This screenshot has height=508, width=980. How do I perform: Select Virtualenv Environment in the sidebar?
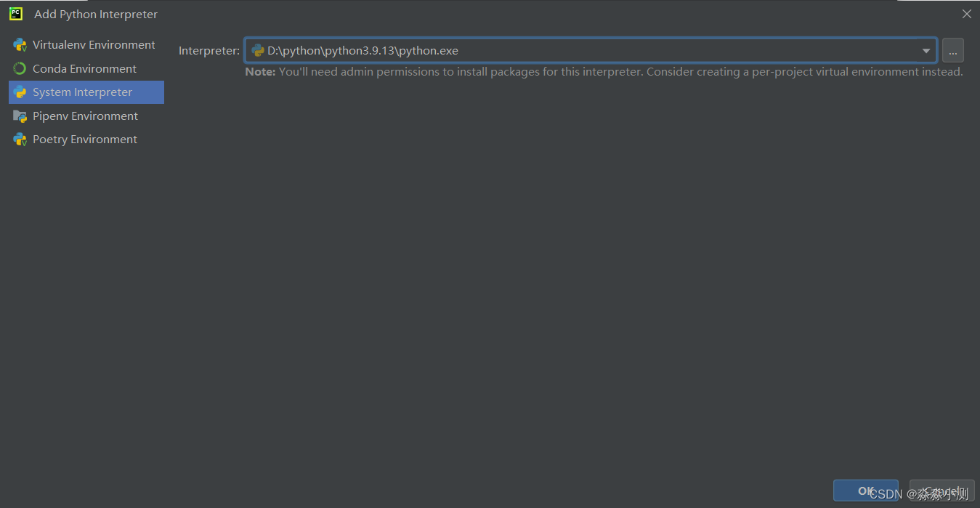tap(86, 45)
